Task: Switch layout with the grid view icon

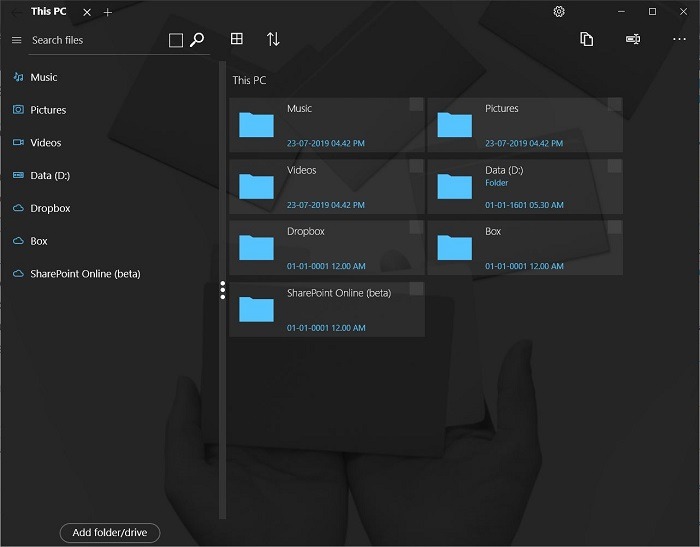Action: tap(237, 39)
